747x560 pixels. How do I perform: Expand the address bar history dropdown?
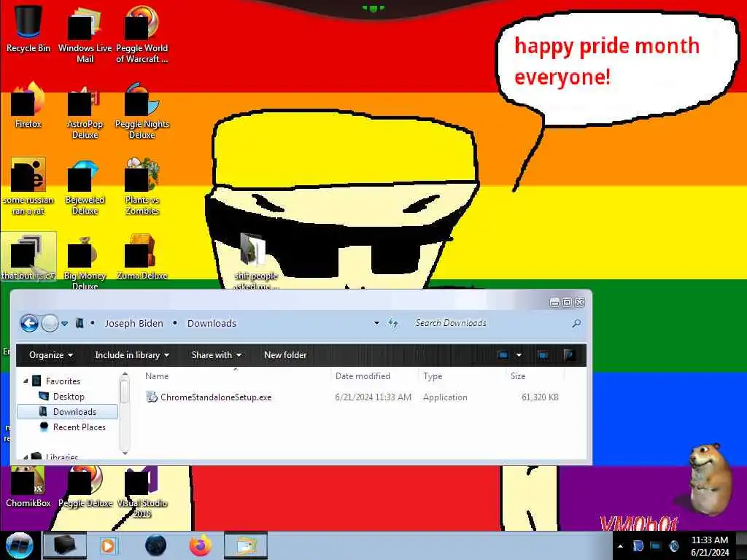click(x=376, y=323)
